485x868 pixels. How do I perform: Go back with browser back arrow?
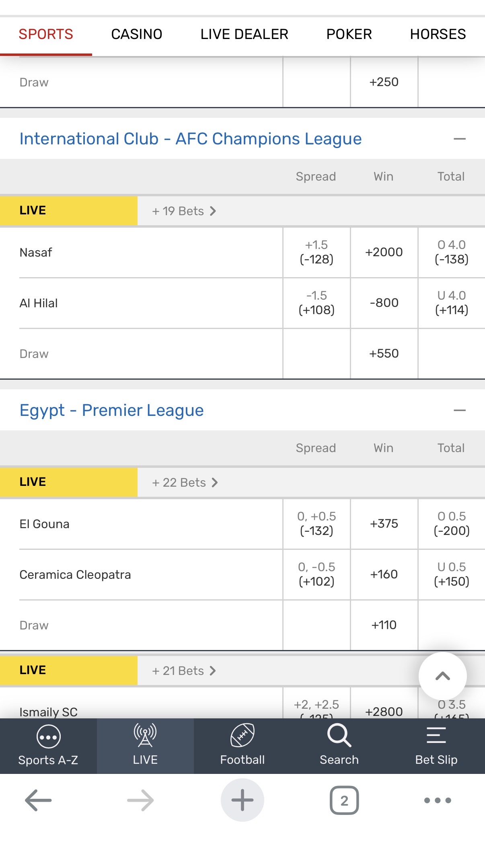click(x=38, y=800)
